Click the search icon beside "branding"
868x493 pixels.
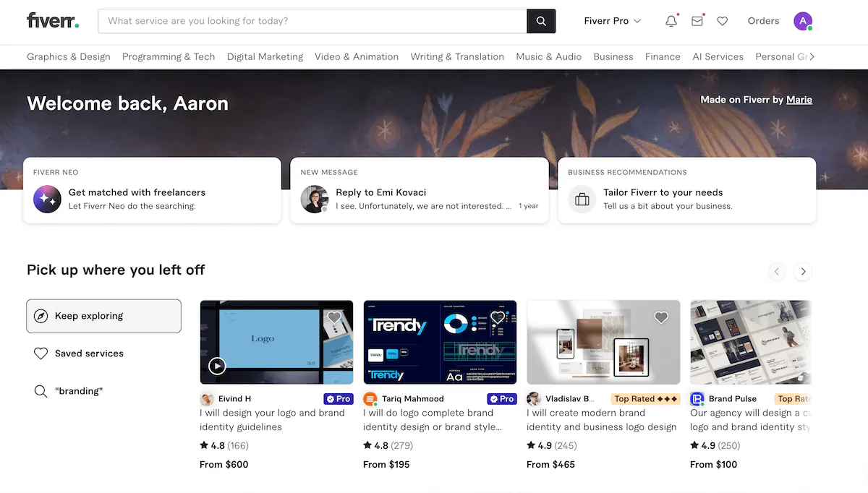click(41, 391)
